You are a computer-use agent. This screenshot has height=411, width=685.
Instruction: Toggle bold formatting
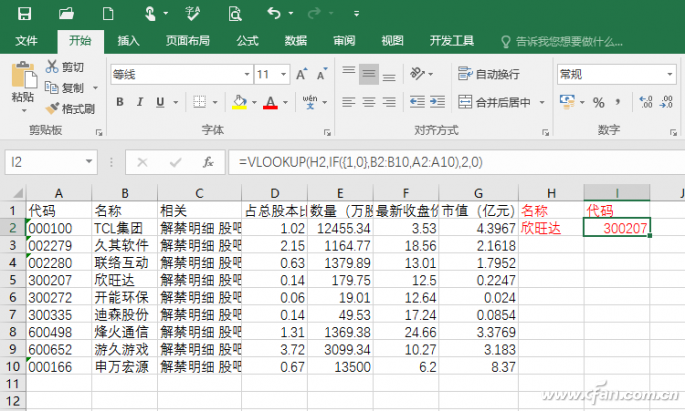pos(120,102)
